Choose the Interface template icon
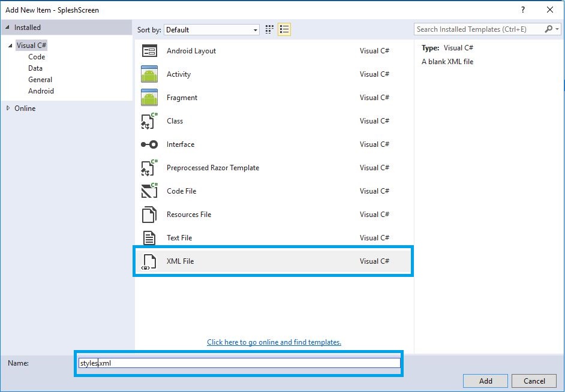Viewport: 565px width, 392px height. tap(149, 144)
